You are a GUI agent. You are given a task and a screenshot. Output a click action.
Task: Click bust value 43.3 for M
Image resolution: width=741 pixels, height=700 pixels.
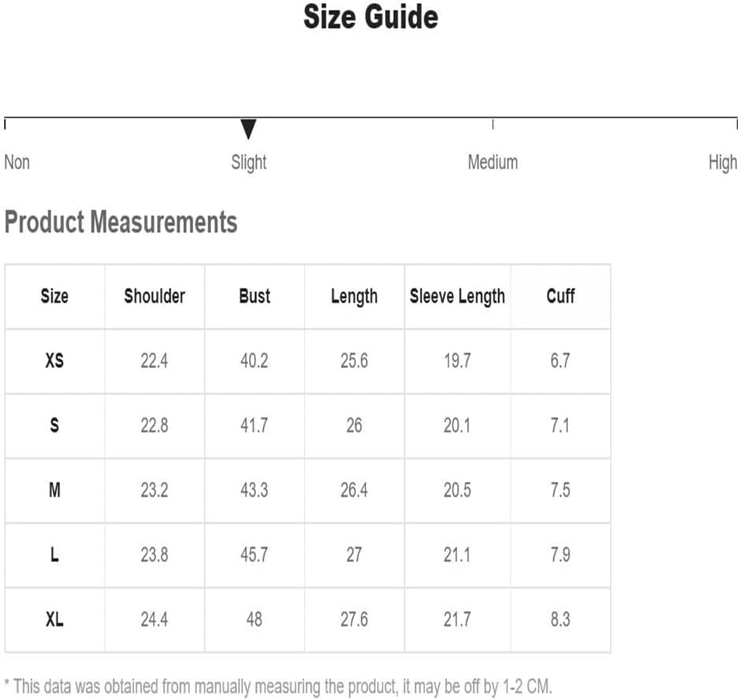255,490
